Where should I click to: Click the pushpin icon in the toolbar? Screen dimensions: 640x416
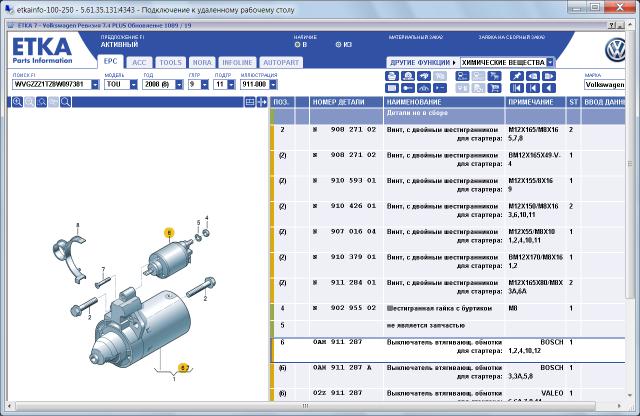pyautogui.click(x=517, y=76)
